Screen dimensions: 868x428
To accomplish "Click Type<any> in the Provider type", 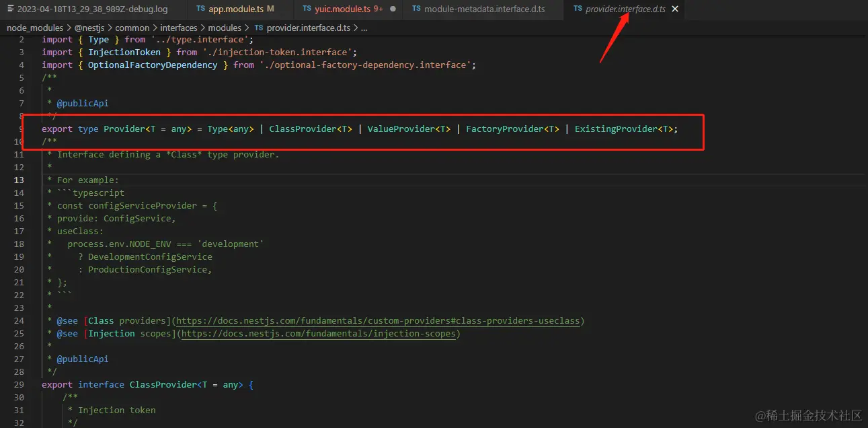I will (231, 129).
